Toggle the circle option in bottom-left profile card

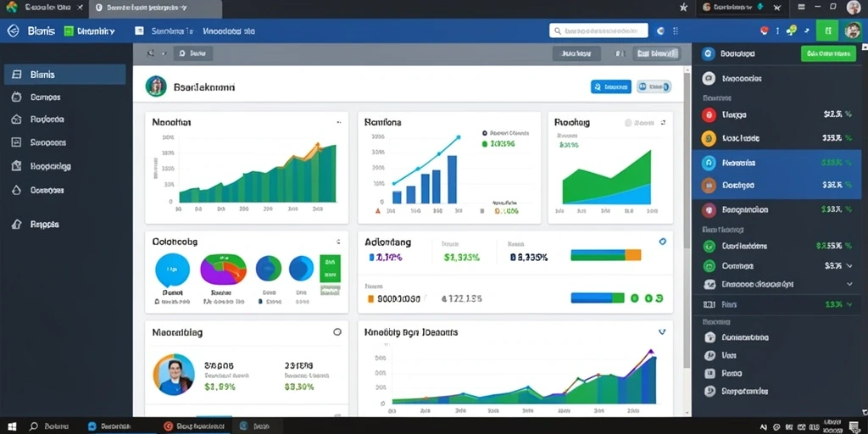337,332
